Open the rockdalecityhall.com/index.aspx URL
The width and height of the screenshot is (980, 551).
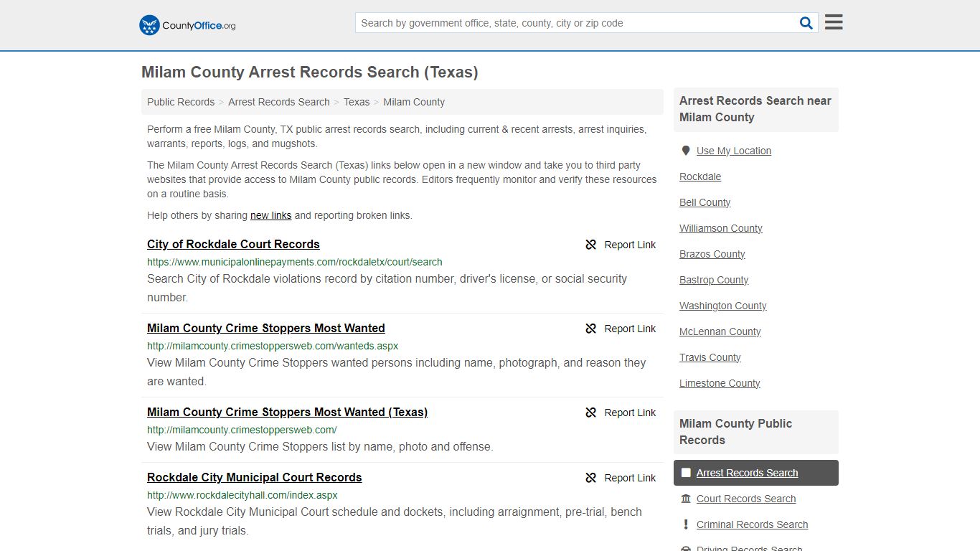(242, 495)
